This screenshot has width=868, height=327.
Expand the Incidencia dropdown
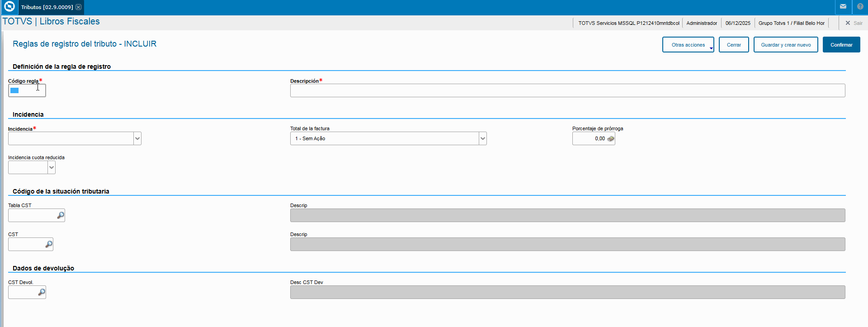pos(137,138)
